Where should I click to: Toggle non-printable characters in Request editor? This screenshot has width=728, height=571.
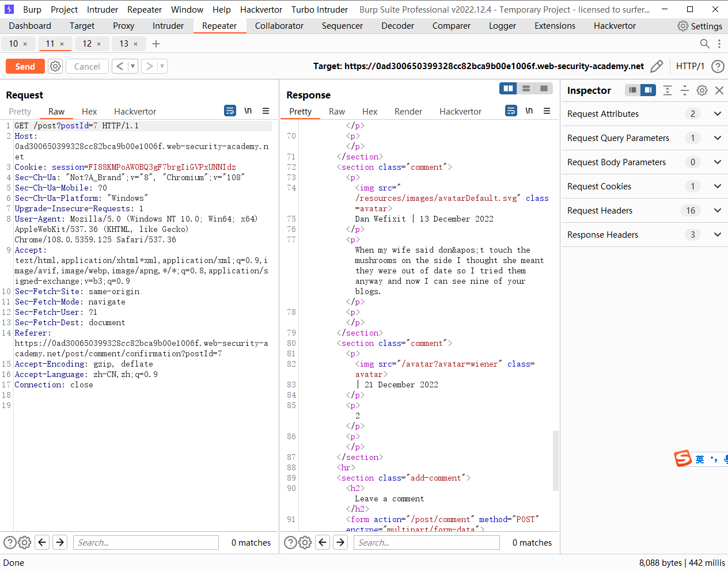248,111
